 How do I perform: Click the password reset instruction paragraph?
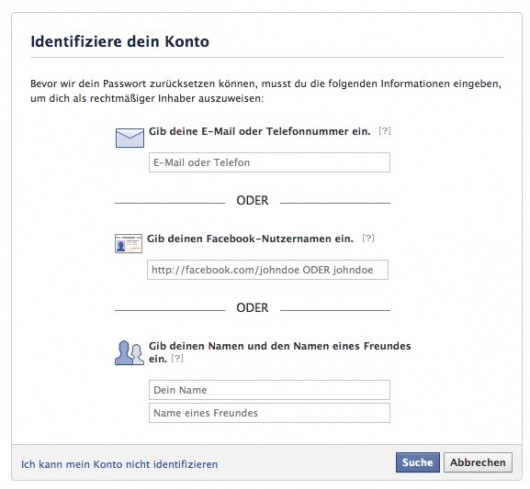[266, 91]
